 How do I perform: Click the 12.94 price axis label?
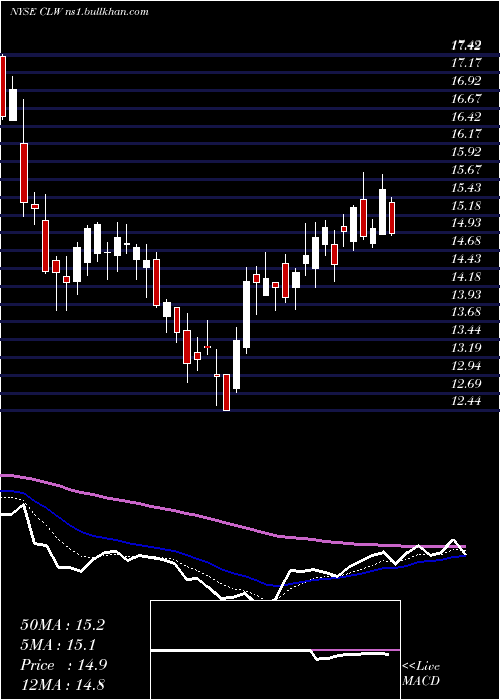(x=466, y=366)
